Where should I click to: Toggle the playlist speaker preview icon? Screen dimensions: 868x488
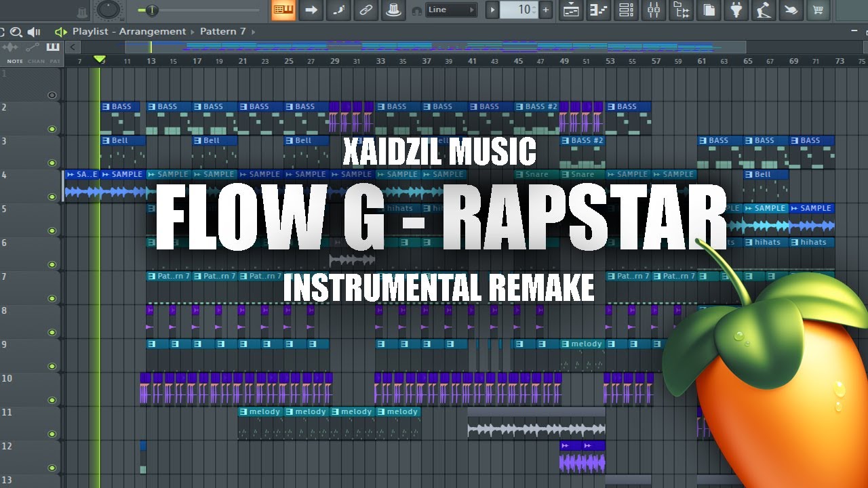tap(34, 32)
